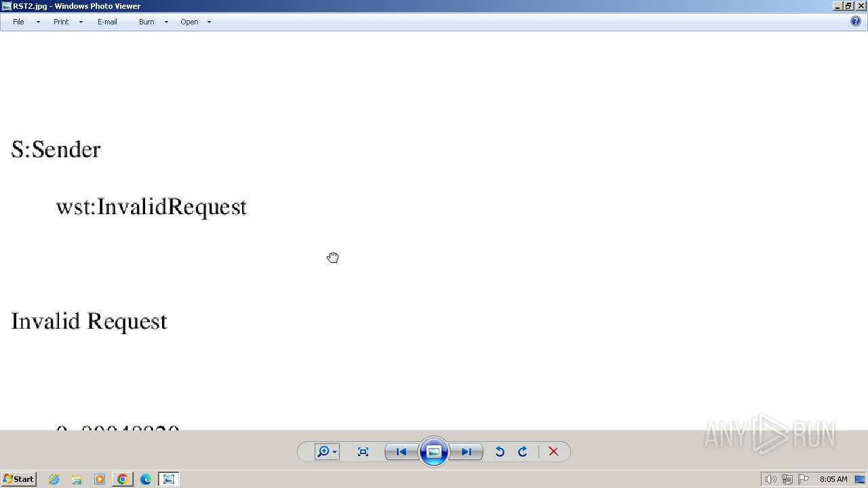Open File Explorer from taskbar
Image resolution: width=868 pixels, height=488 pixels.
tap(77, 479)
